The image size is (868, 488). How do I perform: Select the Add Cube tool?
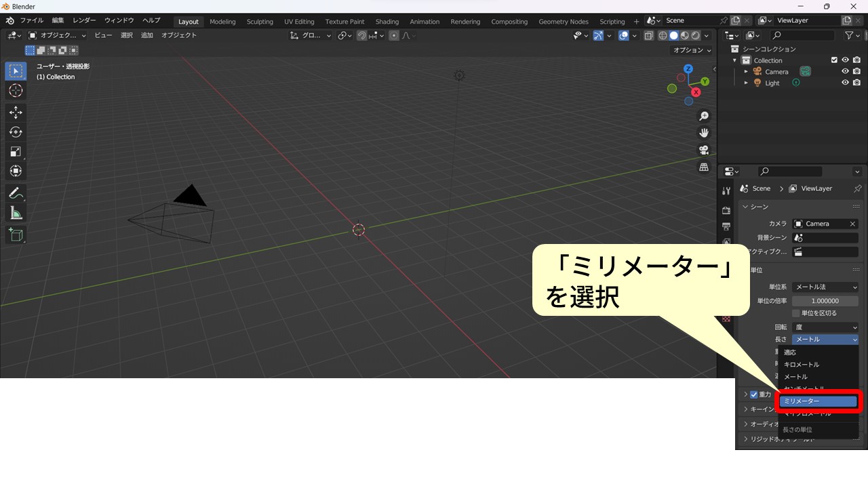tap(16, 235)
